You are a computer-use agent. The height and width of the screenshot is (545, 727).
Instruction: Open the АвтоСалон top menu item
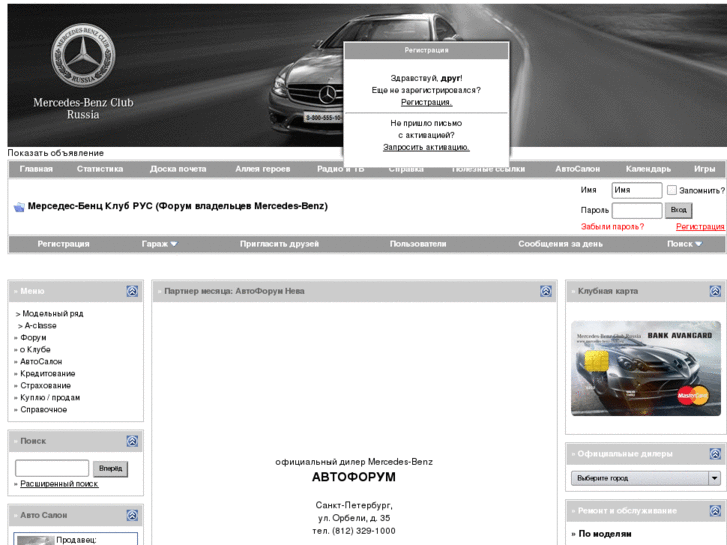pyautogui.click(x=578, y=169)
